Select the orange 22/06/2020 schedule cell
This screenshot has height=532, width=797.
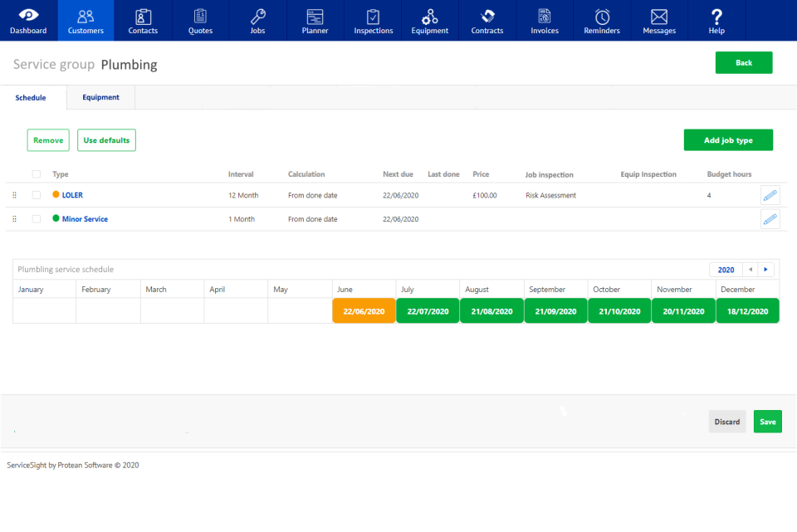click(x=364, y=310)
